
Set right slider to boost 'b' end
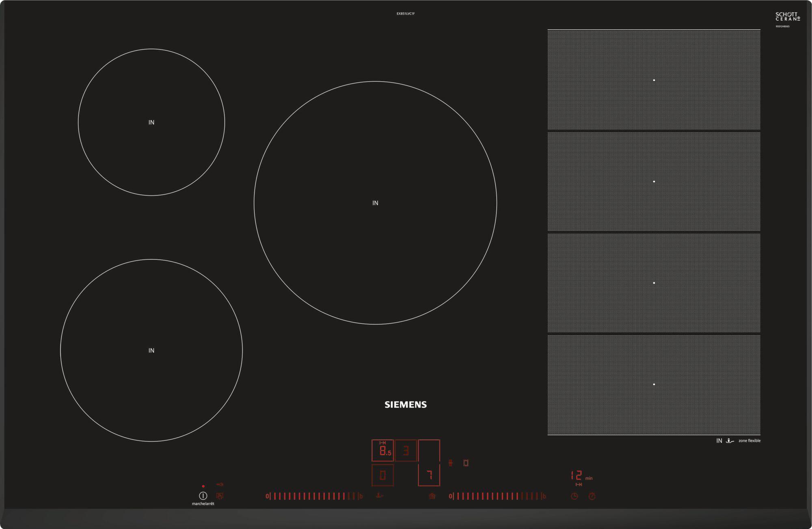(544, 496)
